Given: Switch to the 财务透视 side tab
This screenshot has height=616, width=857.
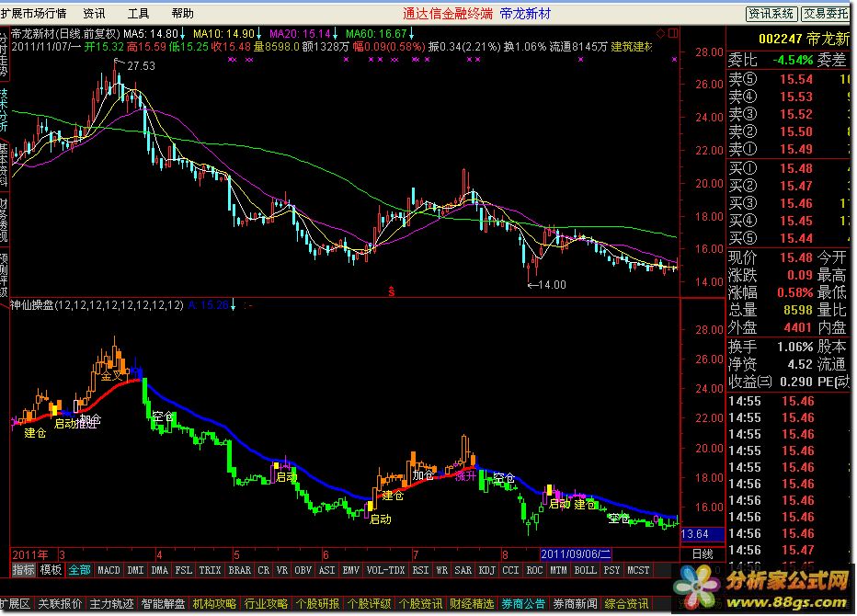Looking at the screenshot, I should click(4, 220).
